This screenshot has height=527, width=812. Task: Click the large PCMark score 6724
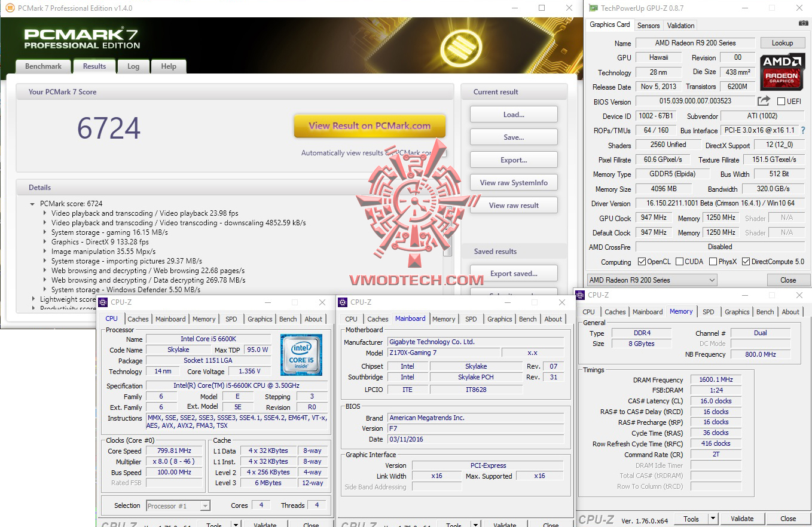coord(109,128)
